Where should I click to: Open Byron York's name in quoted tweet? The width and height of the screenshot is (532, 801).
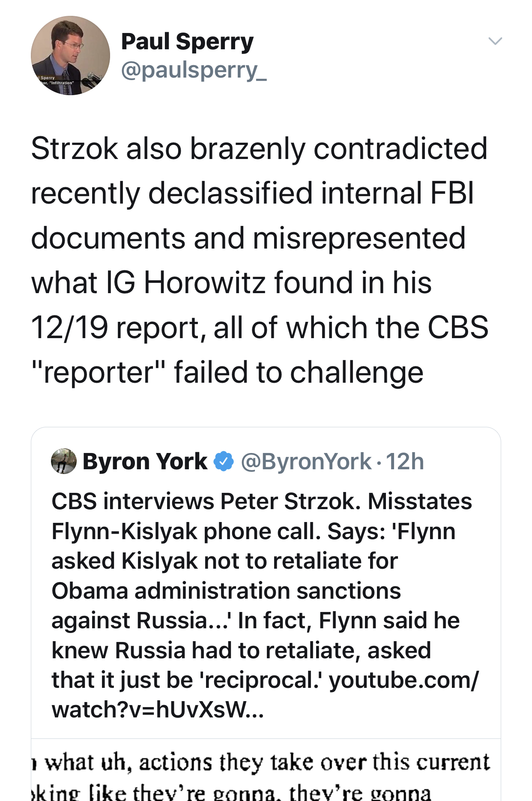(x=145, y=462)
